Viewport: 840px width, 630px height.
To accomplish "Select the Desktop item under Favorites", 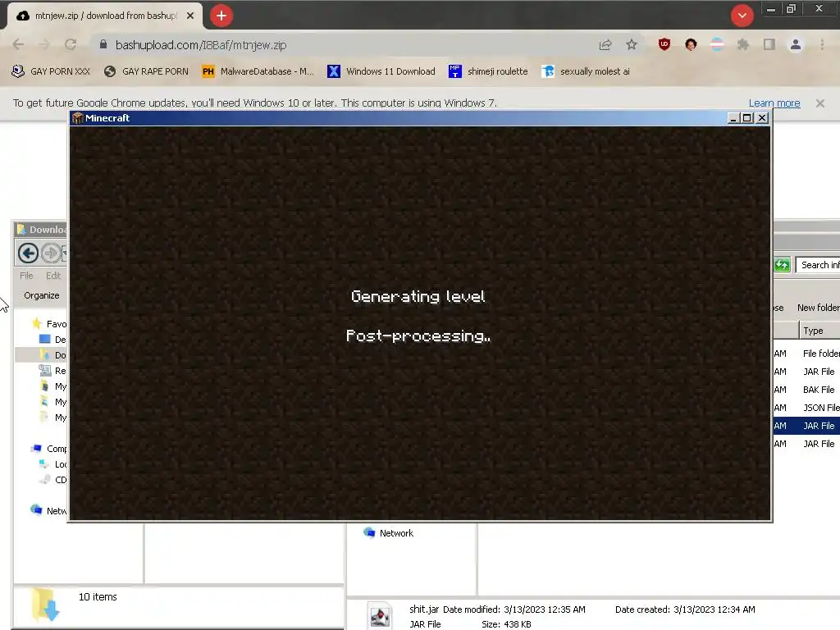I will 52,340.
